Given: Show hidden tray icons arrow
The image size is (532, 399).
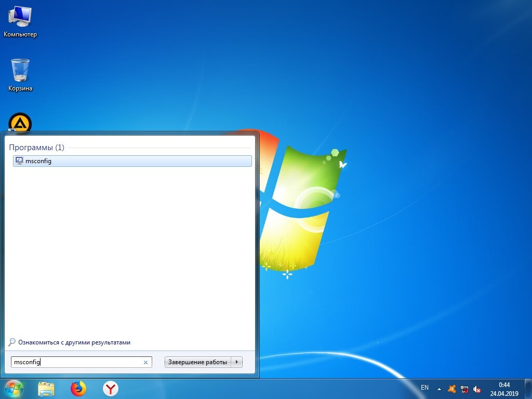Looking at the screenshot, I should pos(440,389).
